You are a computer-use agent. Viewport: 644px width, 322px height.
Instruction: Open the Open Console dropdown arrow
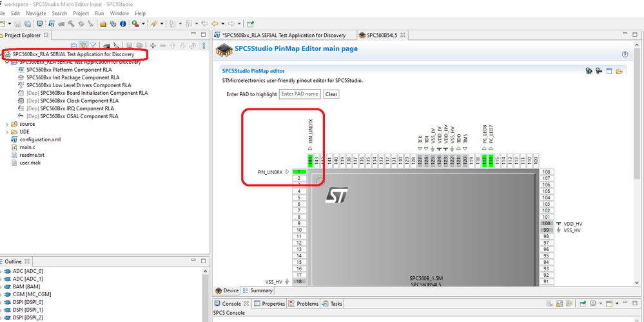618,303
